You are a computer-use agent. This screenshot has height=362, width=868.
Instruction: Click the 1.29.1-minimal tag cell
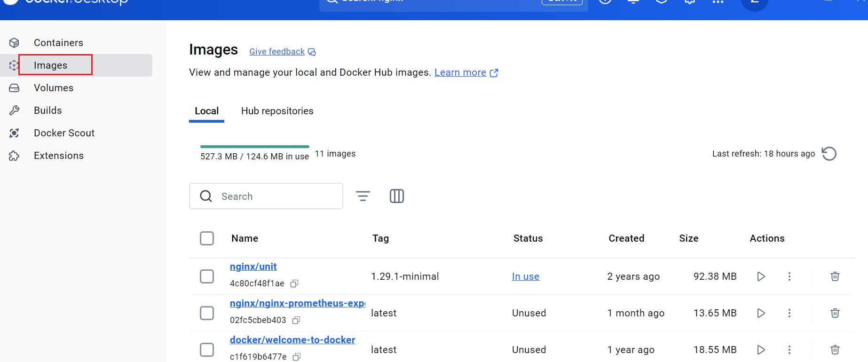point(405,276)
